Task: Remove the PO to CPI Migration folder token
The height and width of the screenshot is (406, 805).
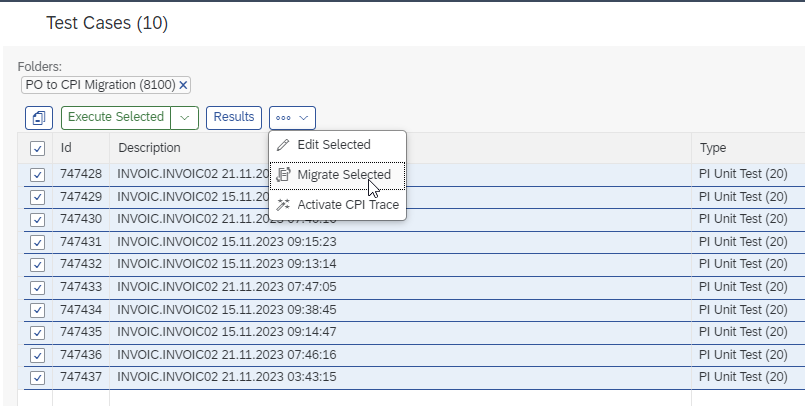Action: (183, 85)
